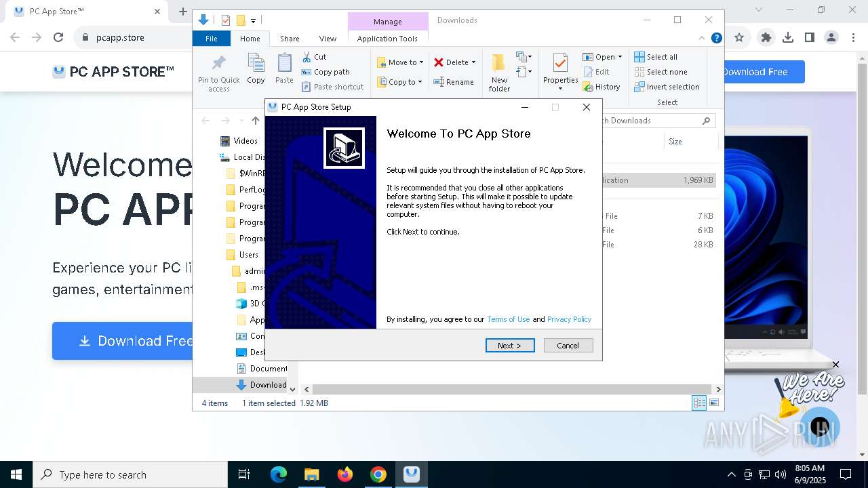This screenshot has height=488, width=868.
Task: Switch to the View ribbon tab
Action: [328, 39]
